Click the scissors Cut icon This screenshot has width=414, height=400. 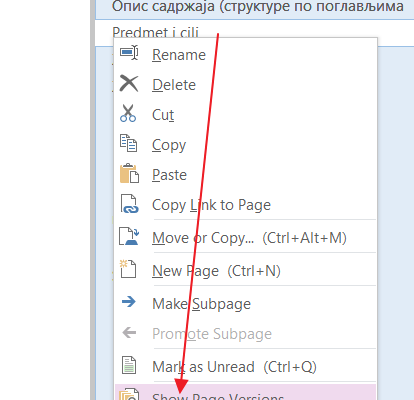click(x=128, y=113)
